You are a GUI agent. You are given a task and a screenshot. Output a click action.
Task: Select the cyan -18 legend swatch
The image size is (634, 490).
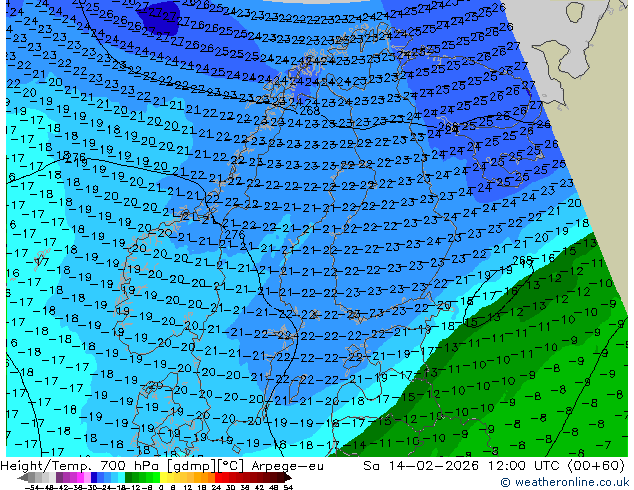[121, 477]
